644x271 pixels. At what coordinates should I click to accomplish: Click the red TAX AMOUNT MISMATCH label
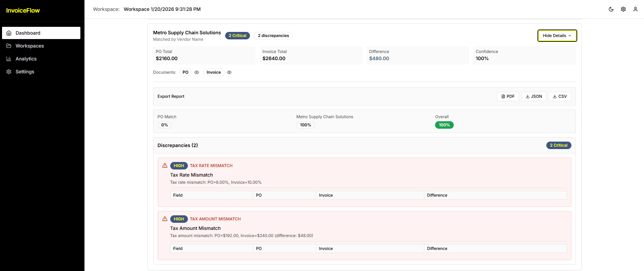point(215,219)
